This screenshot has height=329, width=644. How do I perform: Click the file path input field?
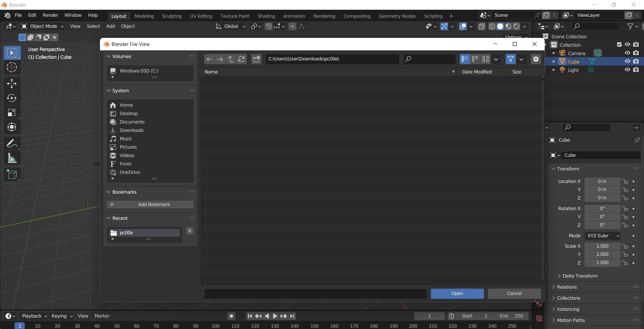tap(332, 59)
